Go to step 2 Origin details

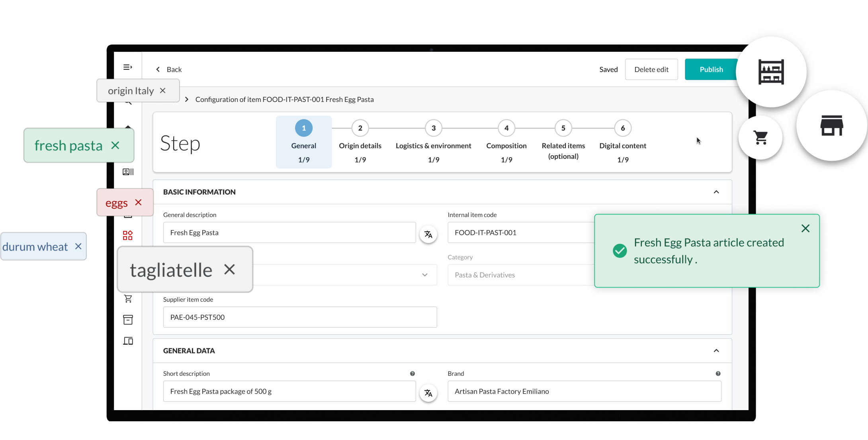[360, 128]
